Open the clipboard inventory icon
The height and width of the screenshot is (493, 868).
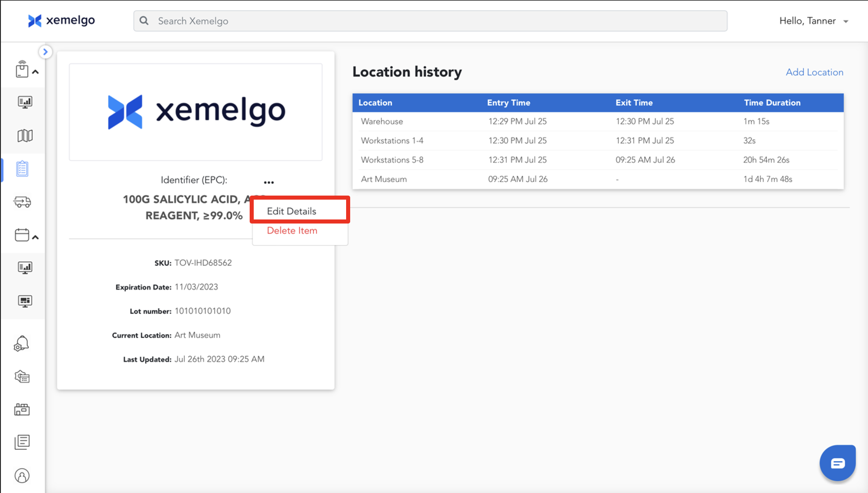[x=22, y=169]
